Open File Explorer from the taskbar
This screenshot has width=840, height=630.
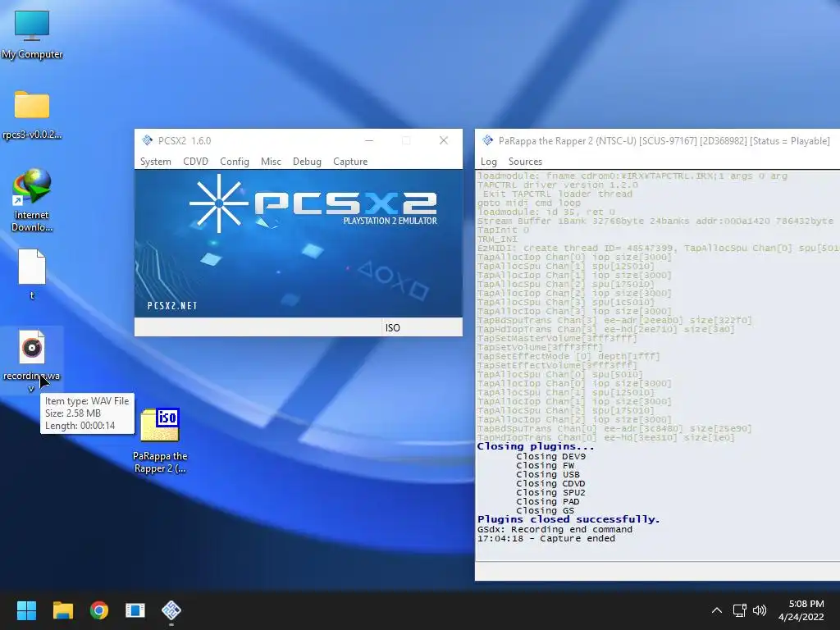coord(62,610)
